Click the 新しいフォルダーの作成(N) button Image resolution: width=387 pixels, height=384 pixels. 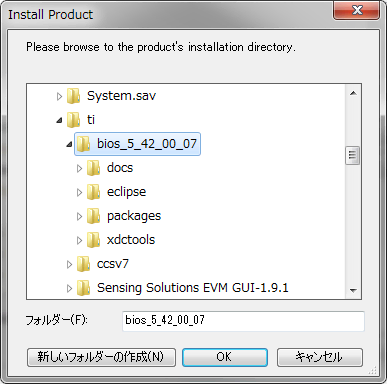101,357
